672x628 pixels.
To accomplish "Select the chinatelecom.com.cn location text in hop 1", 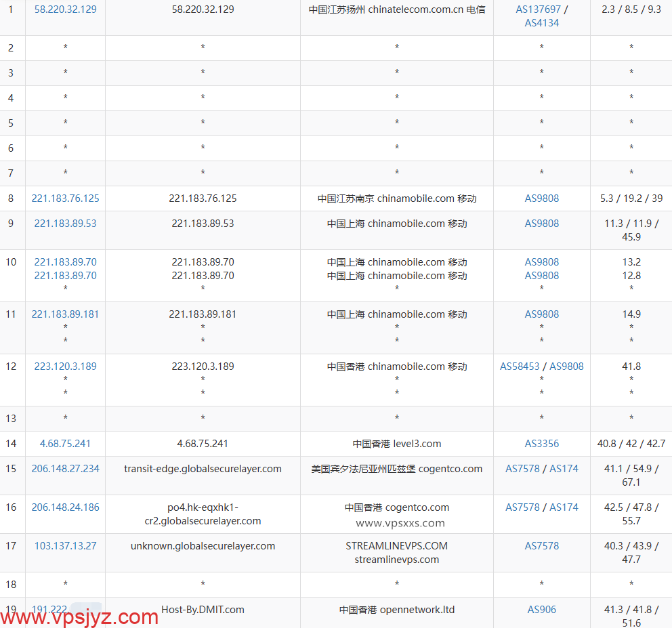I will [397, 9].
